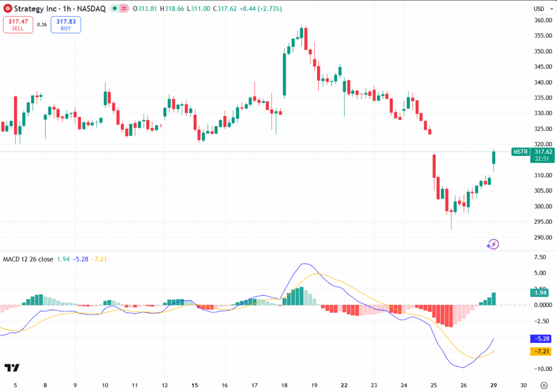Click the orange −7.21 value in MACD legend
557x392 pixels.
point(99,259)
